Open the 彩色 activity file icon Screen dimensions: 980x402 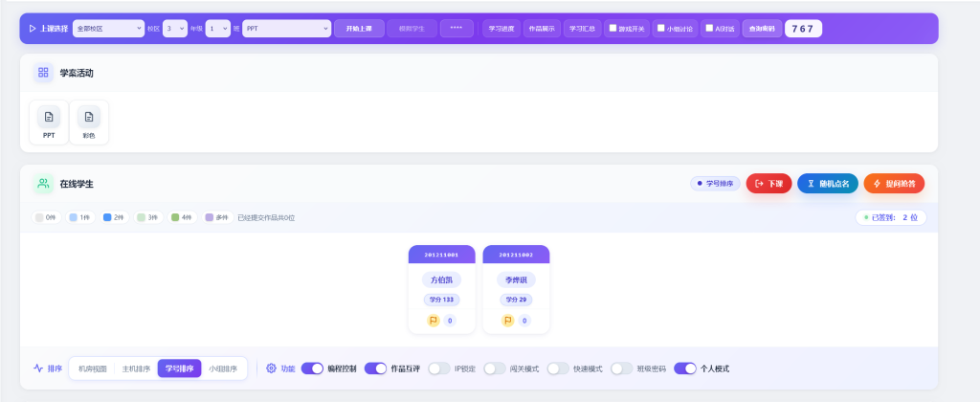(89, 117)
